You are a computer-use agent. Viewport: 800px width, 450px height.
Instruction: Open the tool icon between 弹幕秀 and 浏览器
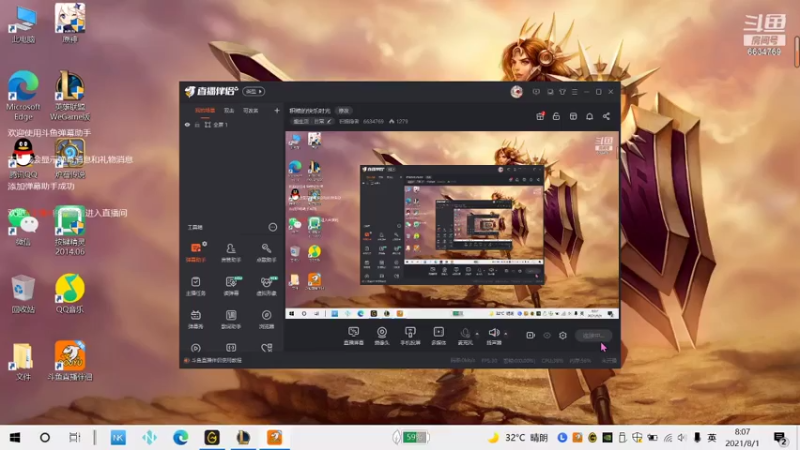[x=231, y=319]
